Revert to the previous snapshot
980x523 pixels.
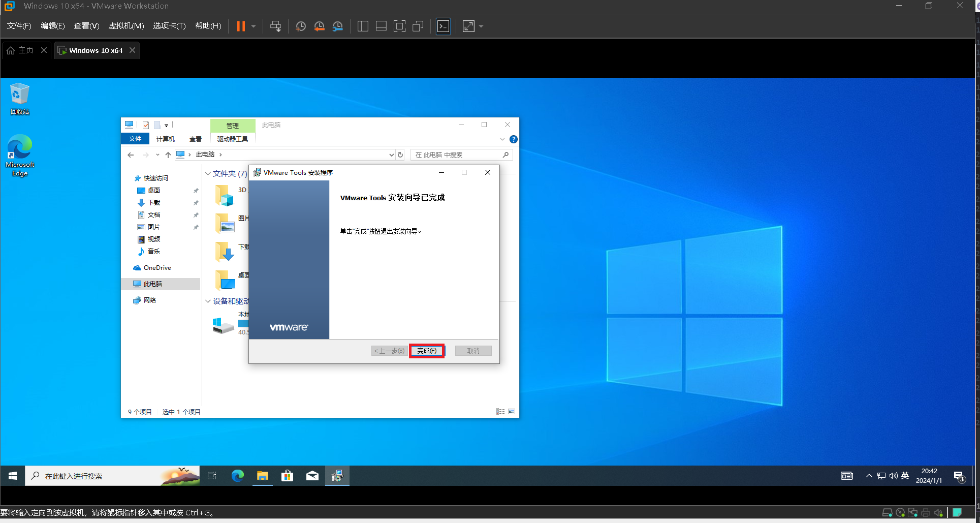[x=319, y=26]
